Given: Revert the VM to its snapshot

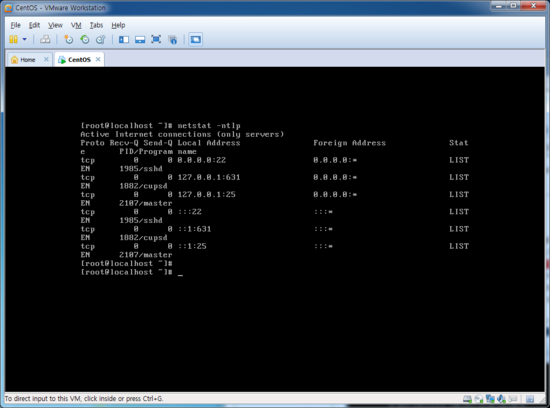Looking at the screenshot, I should tap(85, 39).
